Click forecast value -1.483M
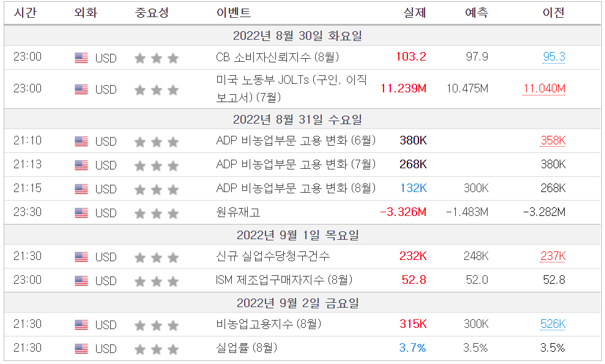The height and width of the screenshot is (364, 605). tap(467, 212)
